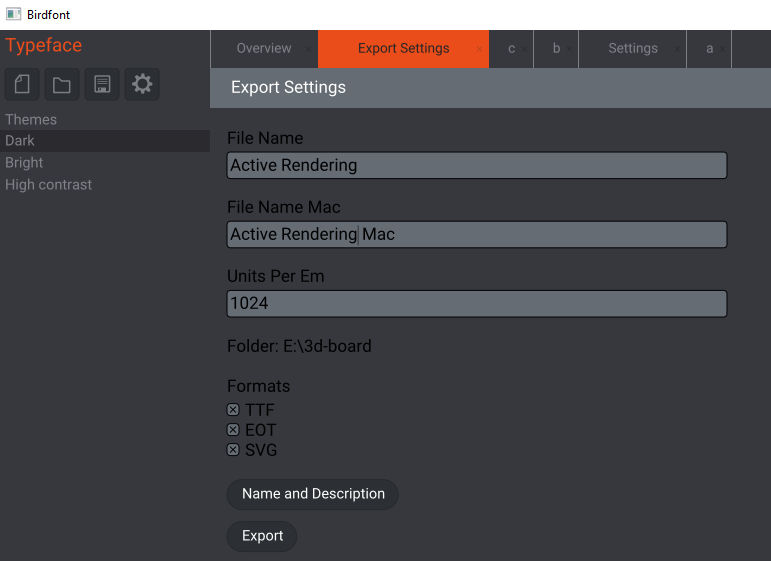The width and height of the screenshot is (771, 561).
Task: Close the Settings tab
Action: click(x=676, y=49)
